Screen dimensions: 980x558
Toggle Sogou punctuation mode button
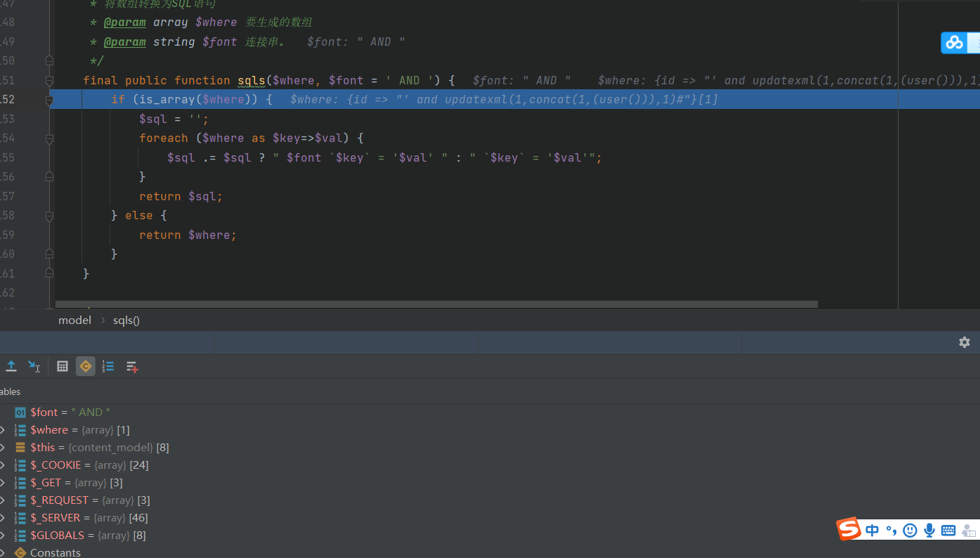[891, 531]
